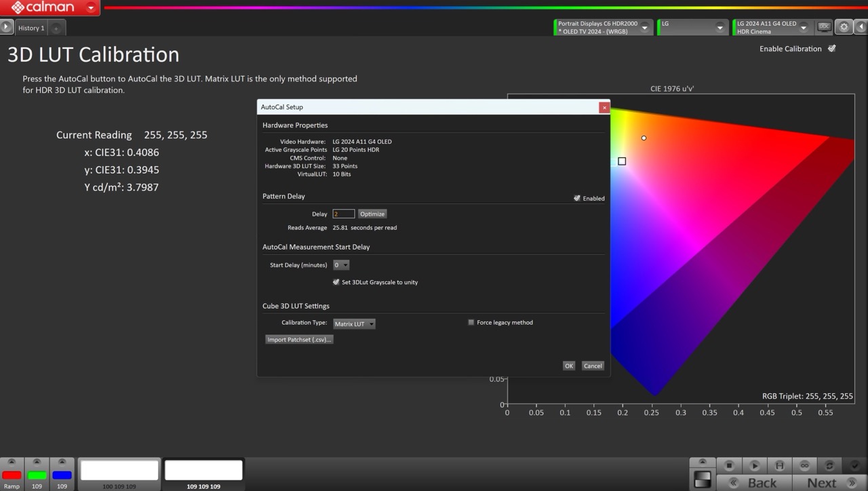Toggle the Enable Calibration checkbox
868x491 pixels.
tap(831, 48)
